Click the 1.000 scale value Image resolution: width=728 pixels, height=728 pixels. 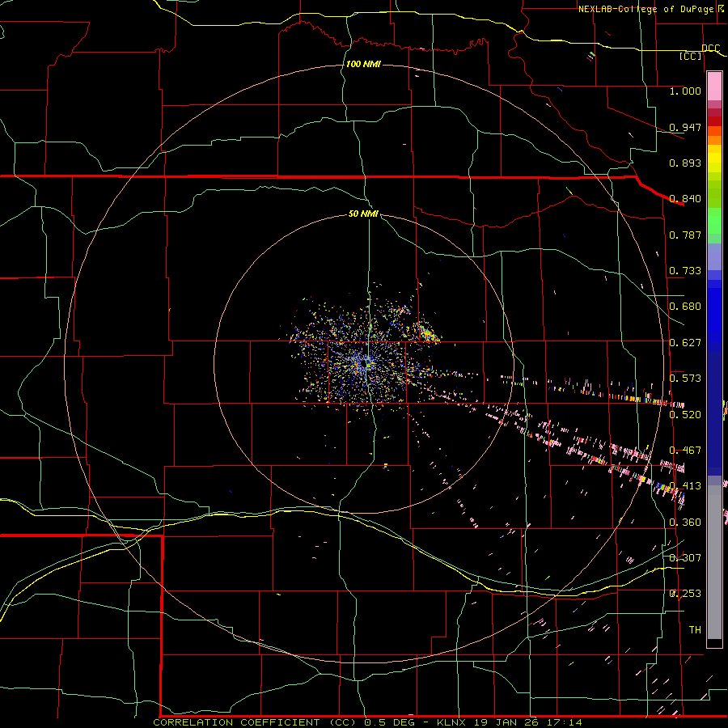tap(685, 91)
